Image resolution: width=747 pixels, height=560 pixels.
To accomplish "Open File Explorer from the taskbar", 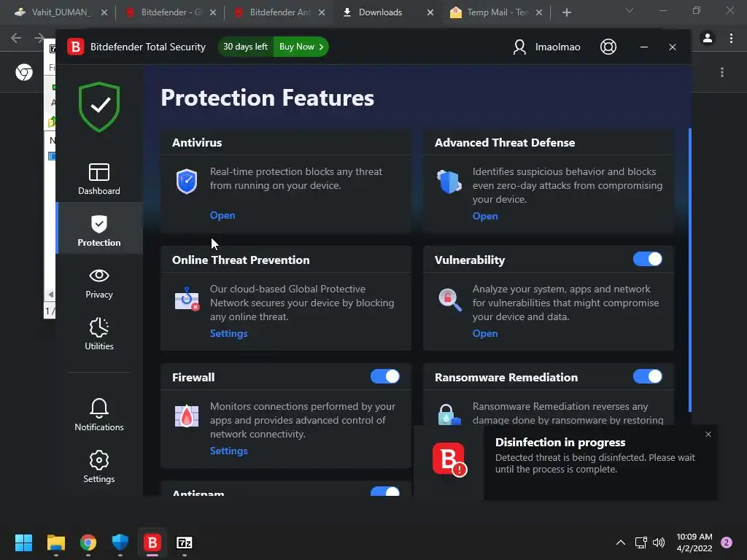I will click(55, 542).
